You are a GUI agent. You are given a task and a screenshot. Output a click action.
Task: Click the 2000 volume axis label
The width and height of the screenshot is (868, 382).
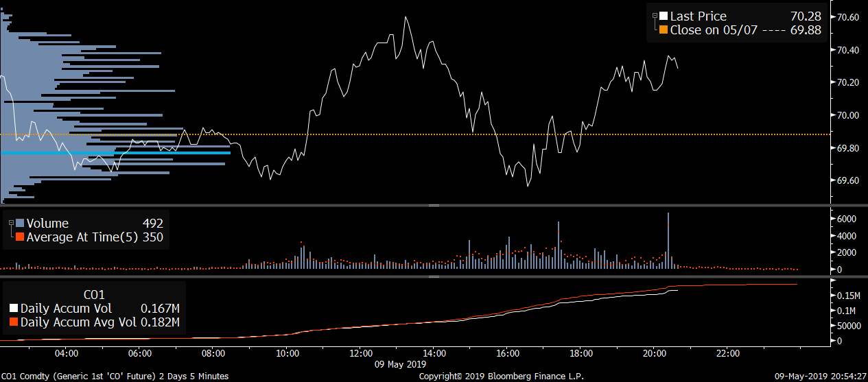(x=845, y=253)
